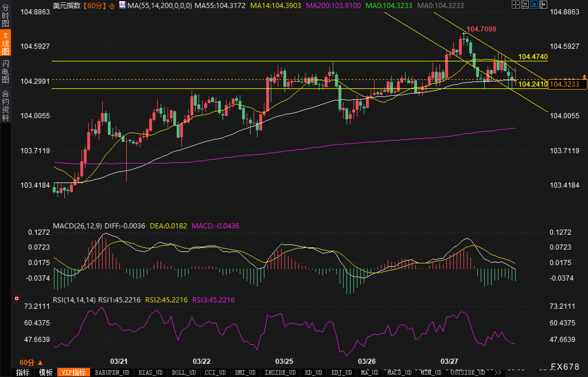This screenshot has height=377, width=588.
Task: Click the scroll-to-start chart axis icon
Action: 525,5
